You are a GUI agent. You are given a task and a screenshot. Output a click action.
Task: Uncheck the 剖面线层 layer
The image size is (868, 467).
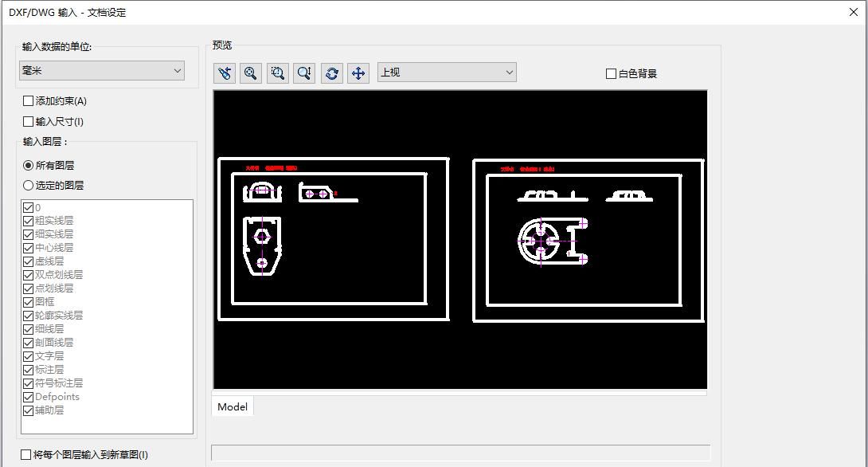coord(28,343)
